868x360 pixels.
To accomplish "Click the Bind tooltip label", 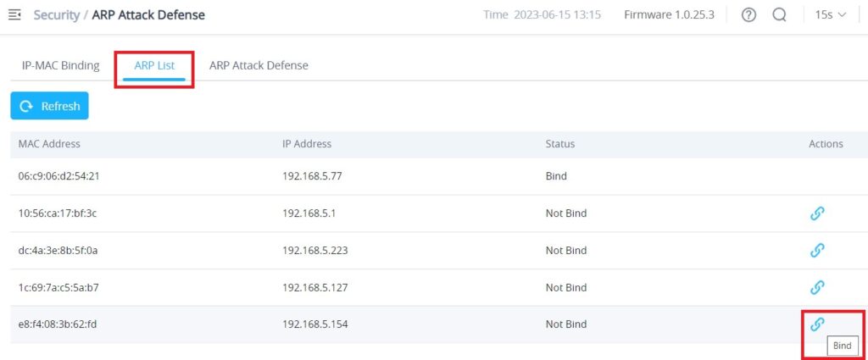I will (x=842, y=346).
